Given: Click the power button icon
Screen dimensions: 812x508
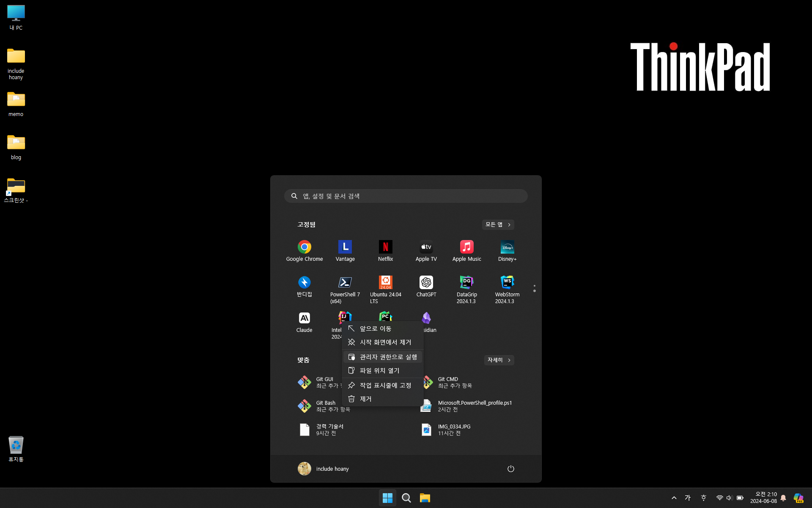Looking at the screenshot, I should pos(510,469).
